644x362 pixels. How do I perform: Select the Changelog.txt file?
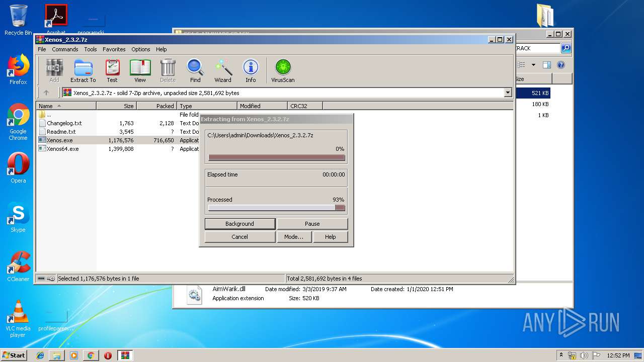pyautogui.click(x=64, y=123)
